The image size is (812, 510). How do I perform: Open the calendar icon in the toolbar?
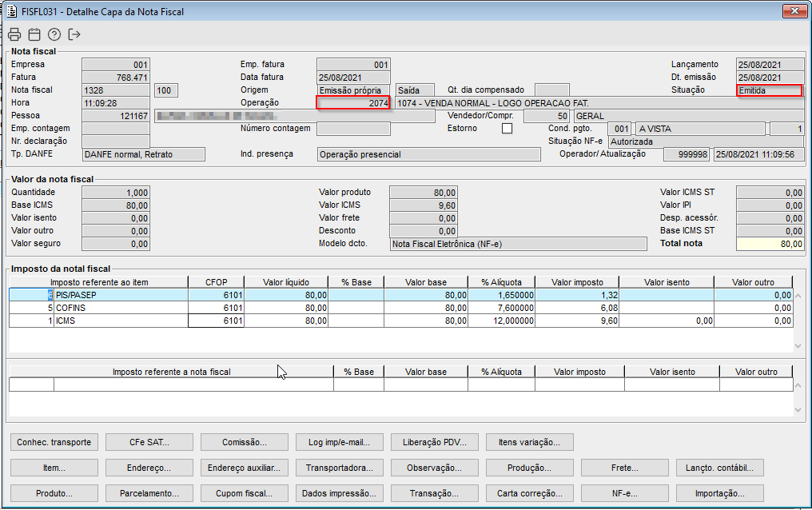[x=34, y=34]
